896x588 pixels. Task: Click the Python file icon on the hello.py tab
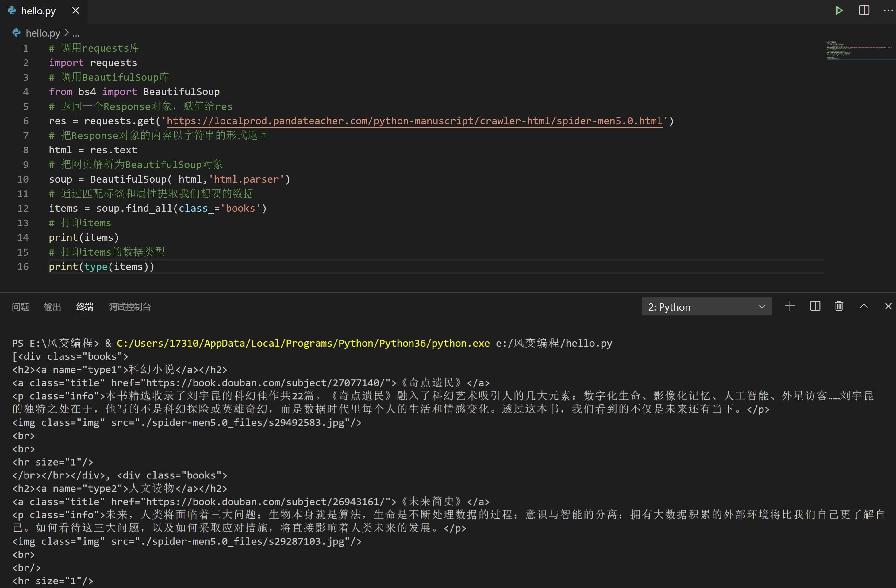coord(12,10)
